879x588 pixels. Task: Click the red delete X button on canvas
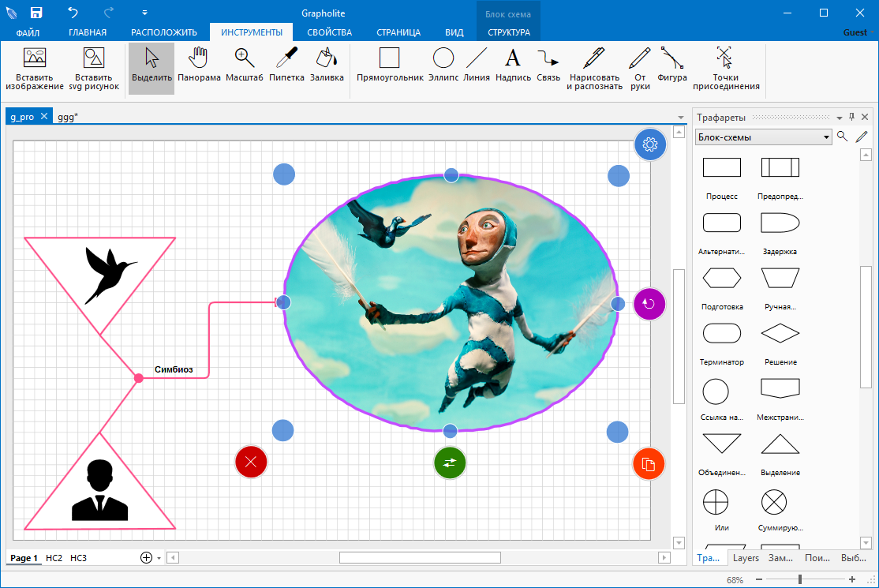(251, 462)
